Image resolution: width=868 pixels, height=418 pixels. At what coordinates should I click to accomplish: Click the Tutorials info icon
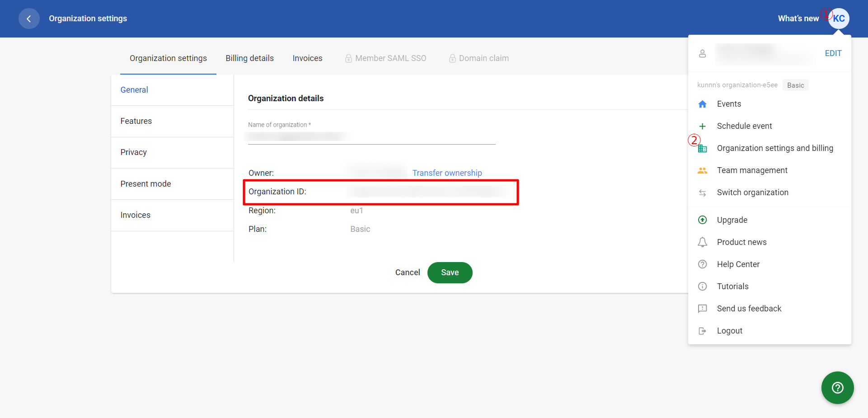tap(702, 286)
